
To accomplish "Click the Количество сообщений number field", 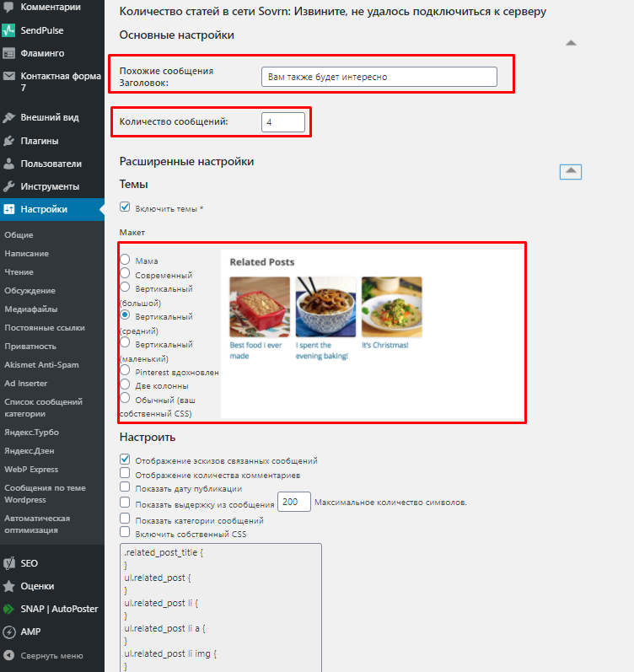I will [283, 122].
